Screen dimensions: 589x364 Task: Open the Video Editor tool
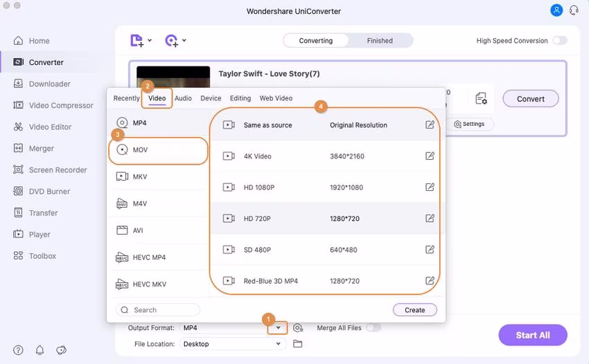(x=42, y=127)
